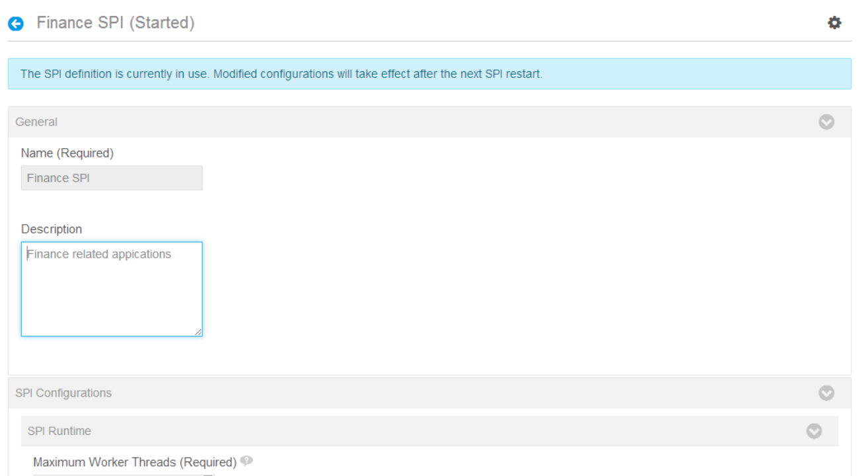Screen dimensions: 868x476
Task: Click the Finance SPI name field
Action: coord(112,178)
